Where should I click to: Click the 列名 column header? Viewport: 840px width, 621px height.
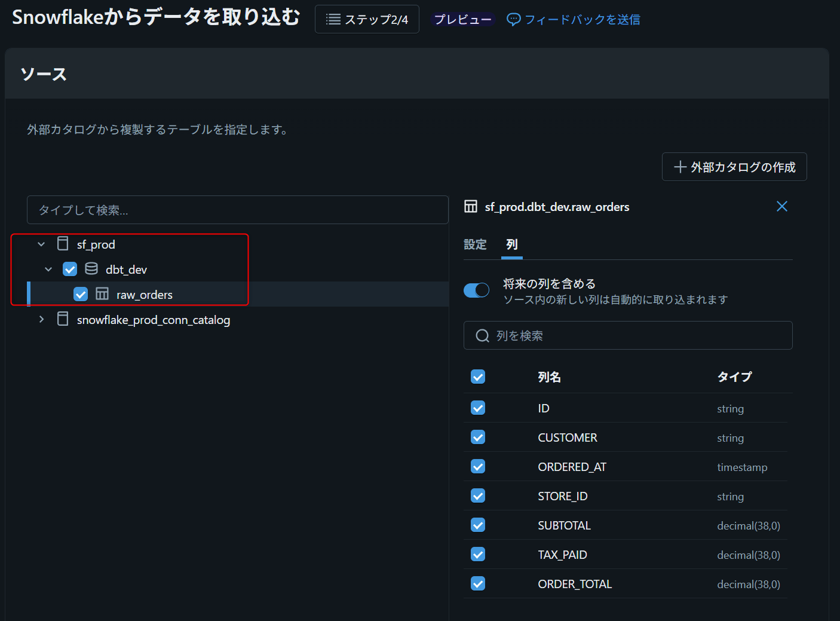(550, 377)
